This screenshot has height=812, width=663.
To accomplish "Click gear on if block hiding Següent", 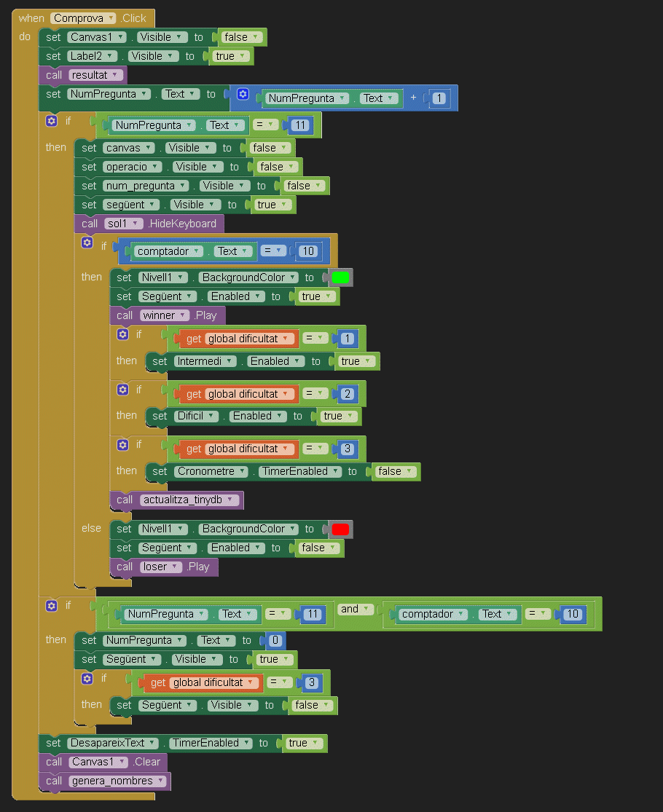I will 87,678.
